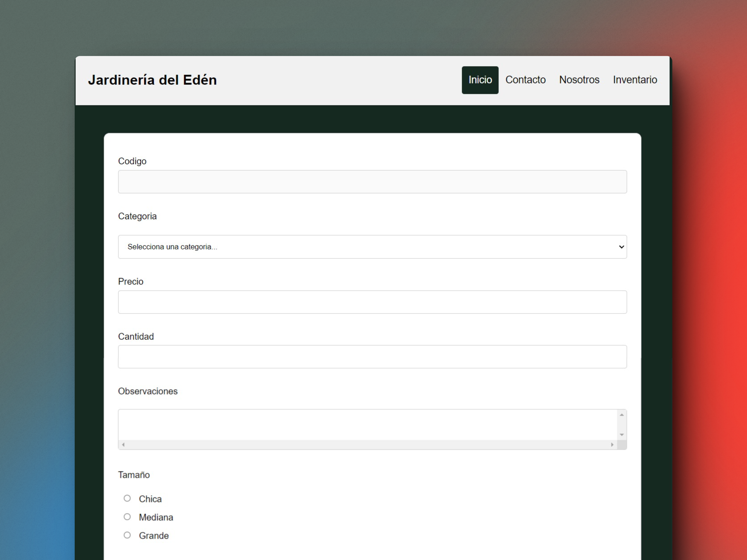This screenshot has width=747, height=560.
Task: Focus the Cantidad input box
Action: [372, 357]
